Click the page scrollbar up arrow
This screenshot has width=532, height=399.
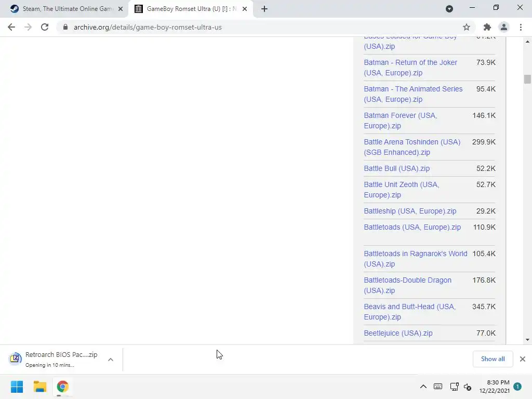click(x=527, y=42)
